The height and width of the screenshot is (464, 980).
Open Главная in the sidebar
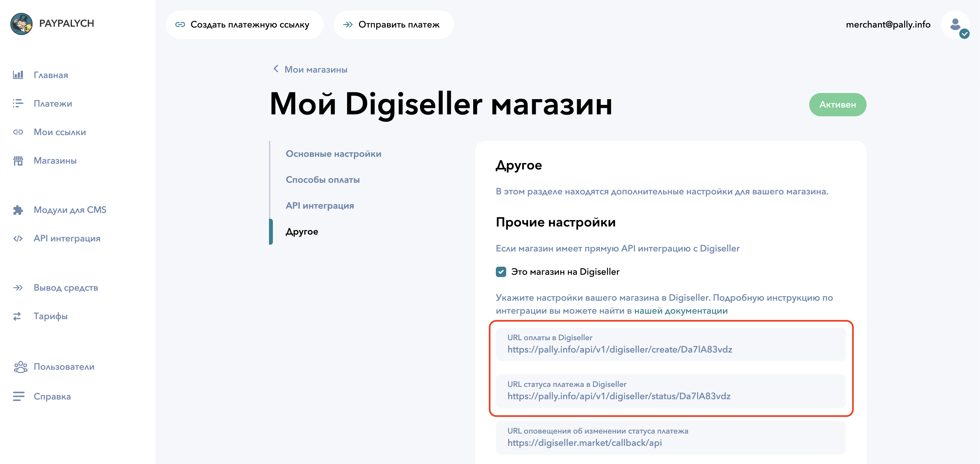51,75
